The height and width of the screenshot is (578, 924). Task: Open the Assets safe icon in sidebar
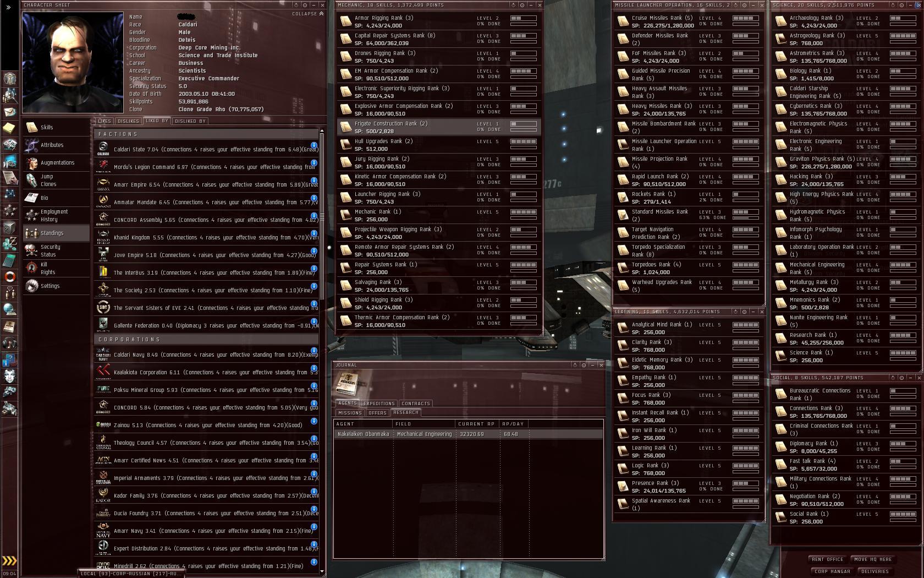click(9, 227)
